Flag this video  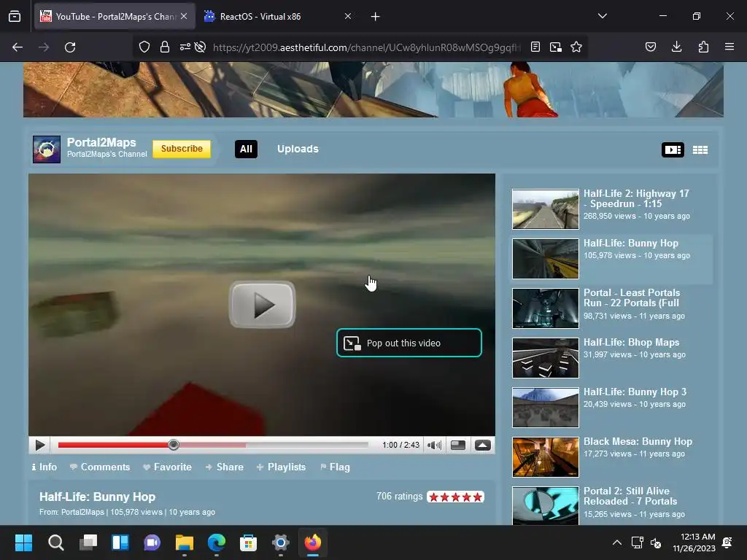335,467
